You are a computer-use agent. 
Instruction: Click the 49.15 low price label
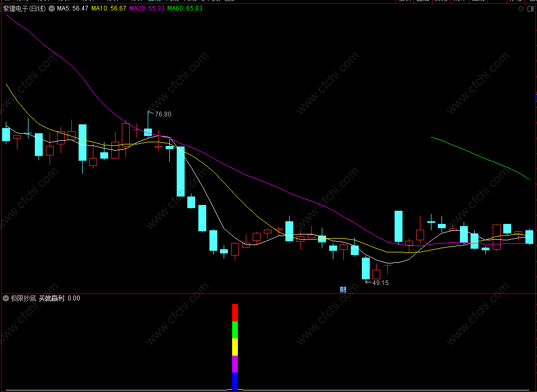coord(380,283)
